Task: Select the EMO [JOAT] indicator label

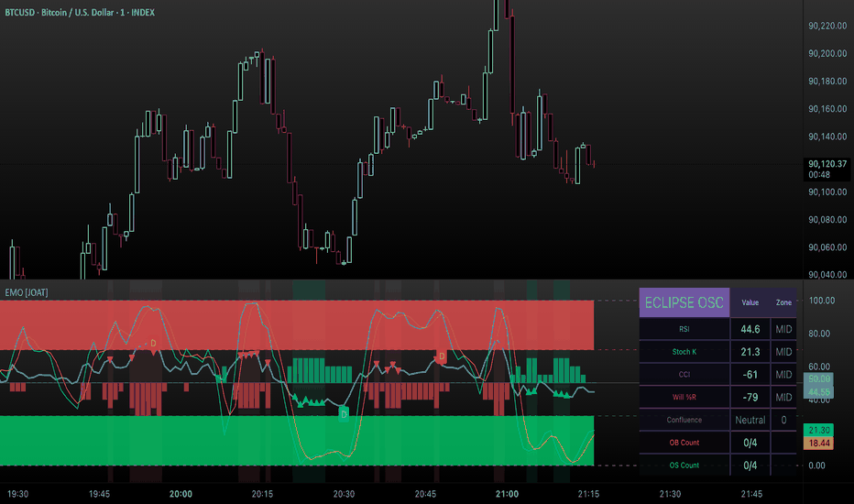Action: tap(27, 292)
